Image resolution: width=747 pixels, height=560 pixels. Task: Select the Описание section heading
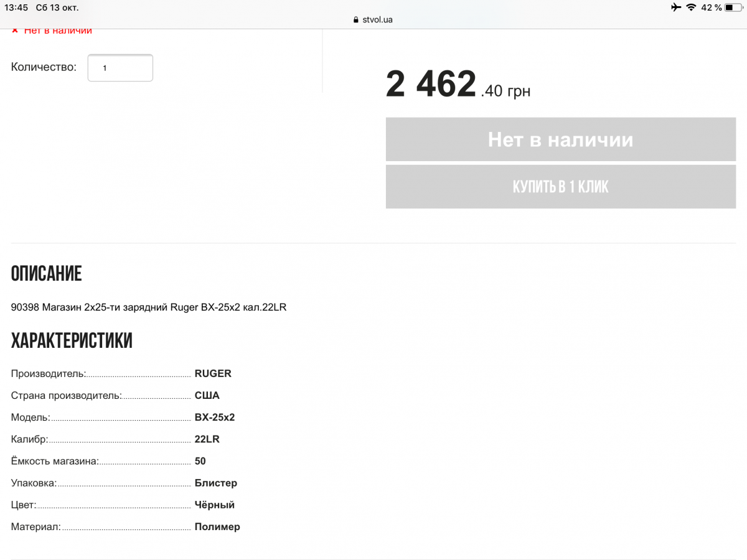(47, 274)
